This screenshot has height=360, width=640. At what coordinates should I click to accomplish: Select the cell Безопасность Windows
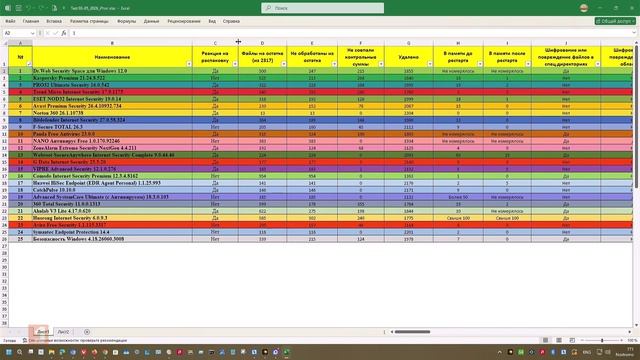(112, 239)
